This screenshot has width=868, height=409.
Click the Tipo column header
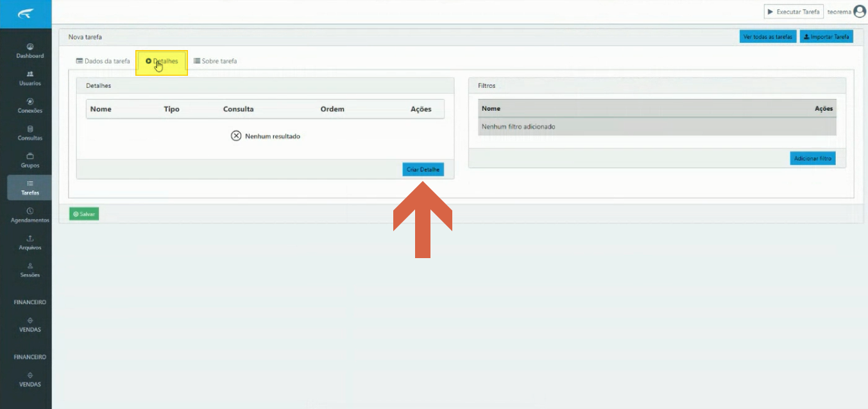tap(172, 109)
